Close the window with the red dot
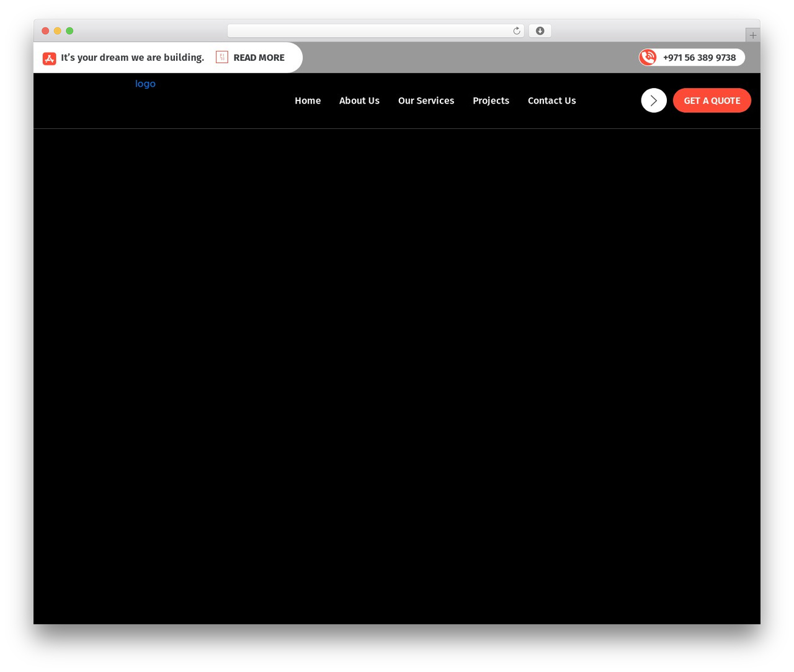Viewport: 794px width, 672px height. pos(45,31)
